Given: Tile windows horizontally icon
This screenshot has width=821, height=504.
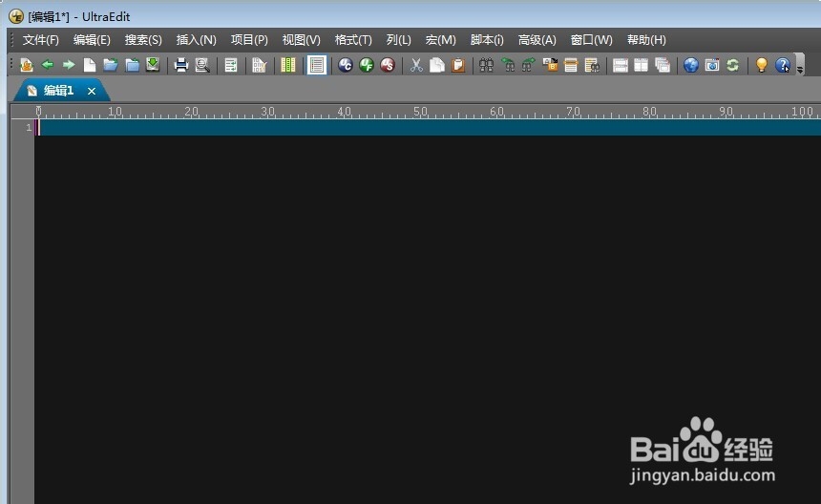Looking at the screenshot, I should click(621, 65).
